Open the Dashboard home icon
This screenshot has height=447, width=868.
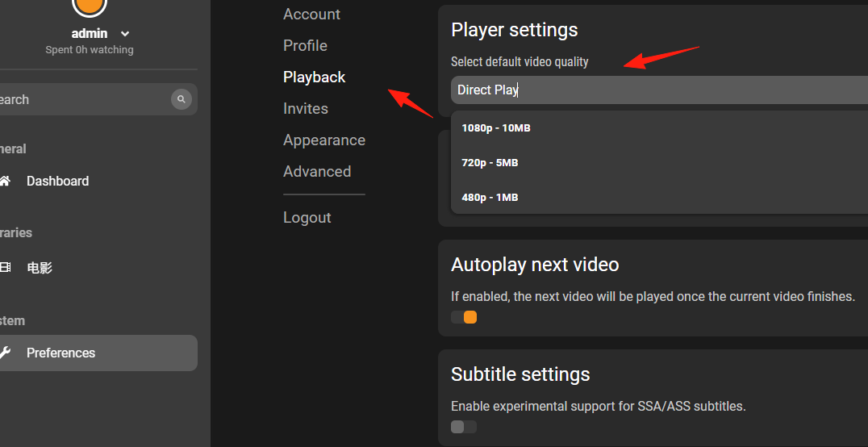4,181
